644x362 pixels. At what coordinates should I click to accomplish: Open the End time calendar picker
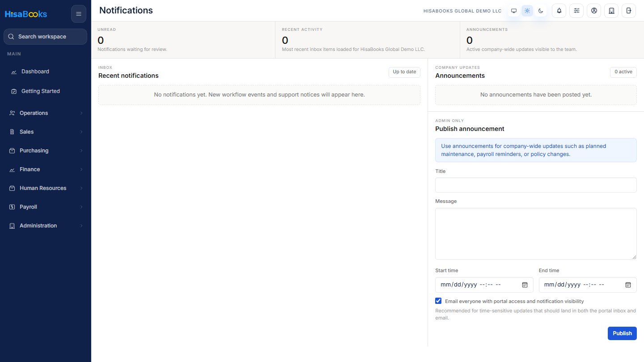[x=628, y=285]
